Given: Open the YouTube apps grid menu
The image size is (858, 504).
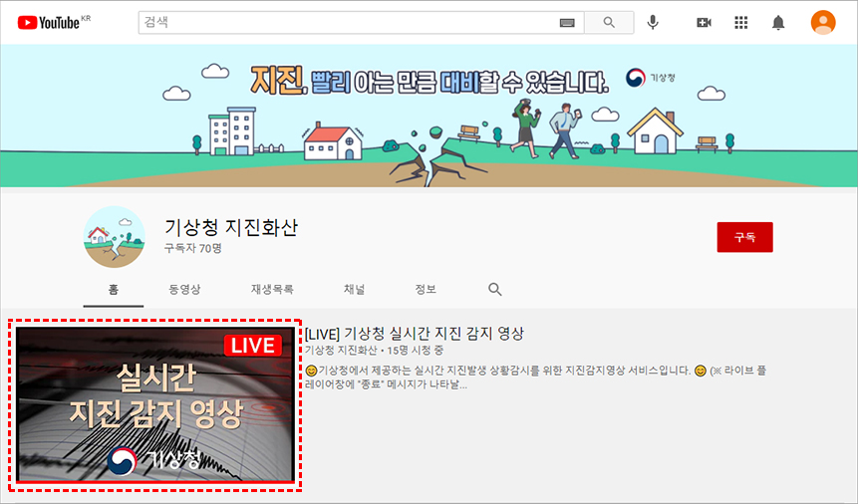Looking at the screenshot, I should coord(740,22).
